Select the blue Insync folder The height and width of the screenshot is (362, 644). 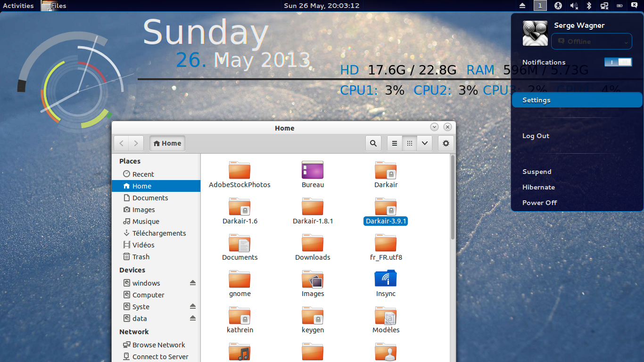386,283
